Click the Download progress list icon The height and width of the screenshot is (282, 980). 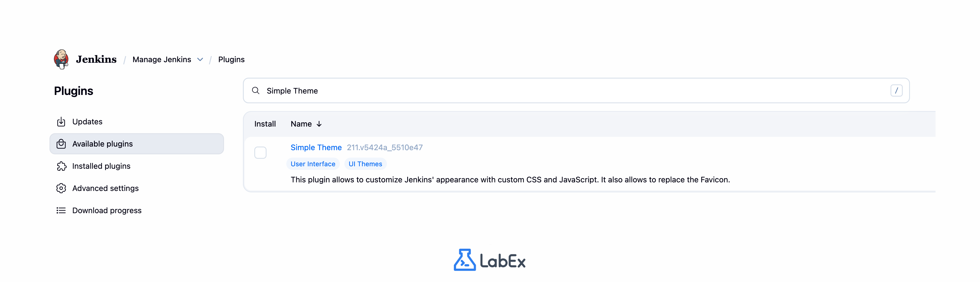[x=61, y=210]
